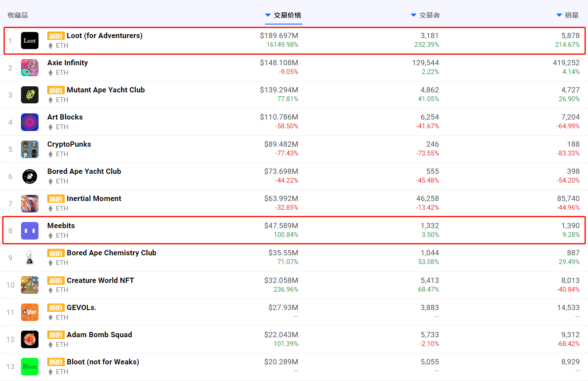Image resolution: width=588 pixels, height=381 pixels.
Task: Click the 收藏品 column header
Action: click(17, 15)
